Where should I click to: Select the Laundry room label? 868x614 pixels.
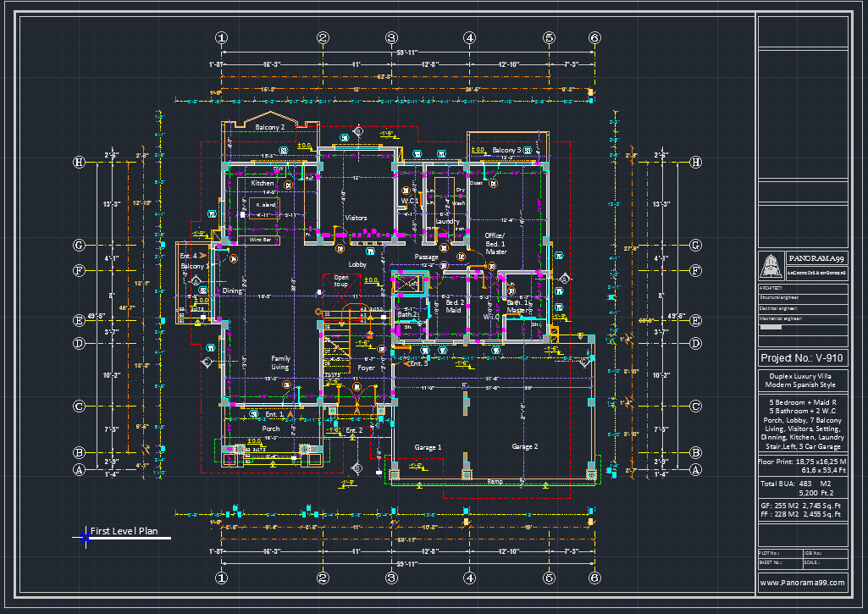447,221
